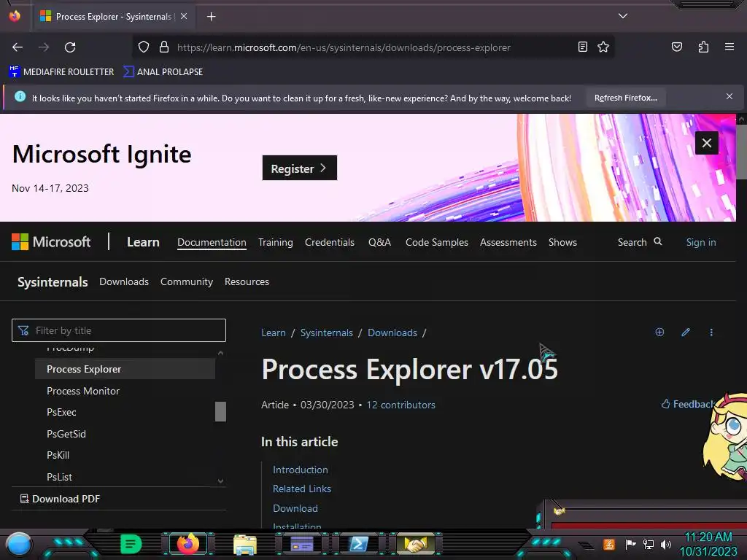Open the Community sub-navigation item
The width and height of the screenshot is (747, 560).
pyautogui.click(x=186, y=281)
